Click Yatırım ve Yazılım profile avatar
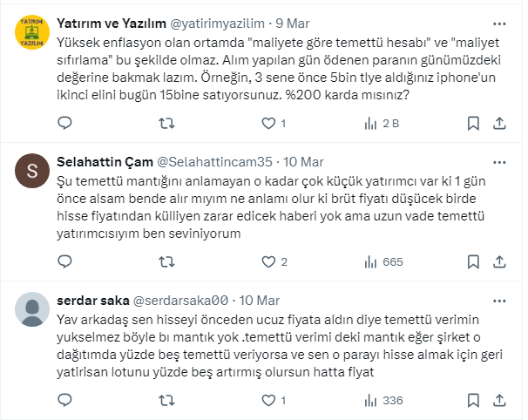This screenshot has height=420, width=528. click(x=32, y=33)
